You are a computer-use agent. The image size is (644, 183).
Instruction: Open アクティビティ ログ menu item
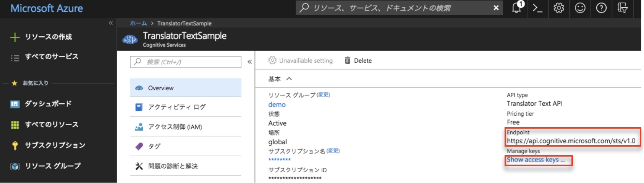click(x=186, y=107)
